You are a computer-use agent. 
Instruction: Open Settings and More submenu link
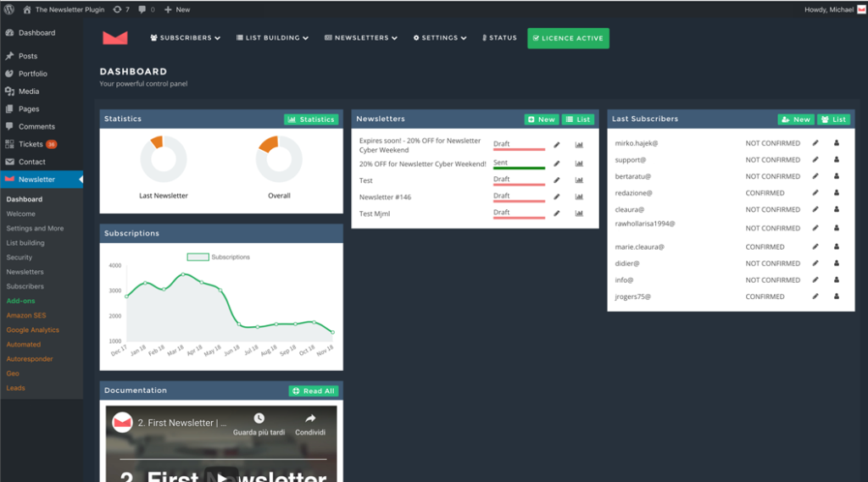(35, 228)
